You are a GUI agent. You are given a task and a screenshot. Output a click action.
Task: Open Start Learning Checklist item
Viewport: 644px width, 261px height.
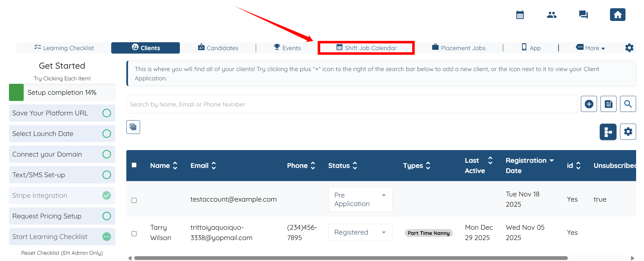62,237
